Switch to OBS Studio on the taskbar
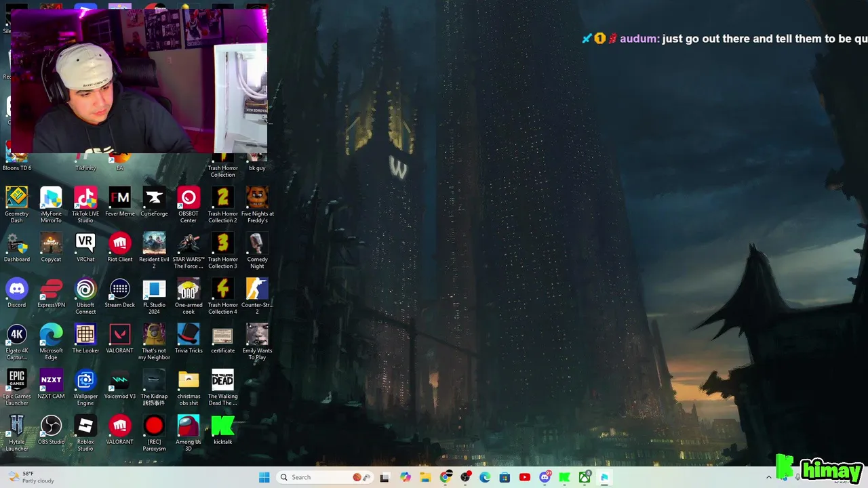 point(465,477)
